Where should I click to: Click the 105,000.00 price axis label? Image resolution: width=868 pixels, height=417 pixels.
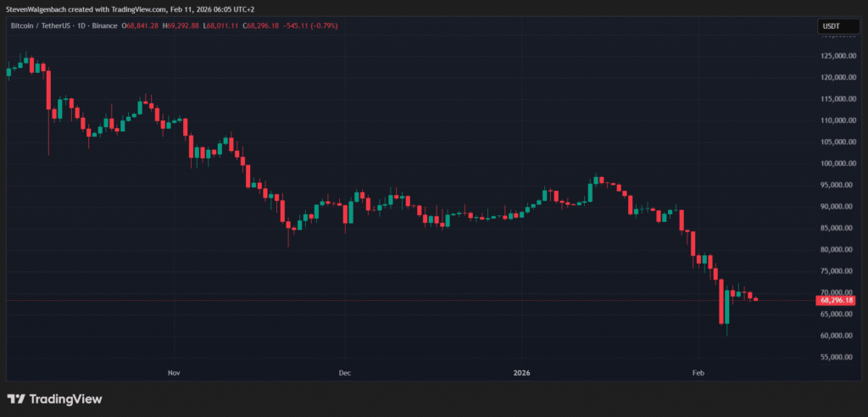point(839,142)
